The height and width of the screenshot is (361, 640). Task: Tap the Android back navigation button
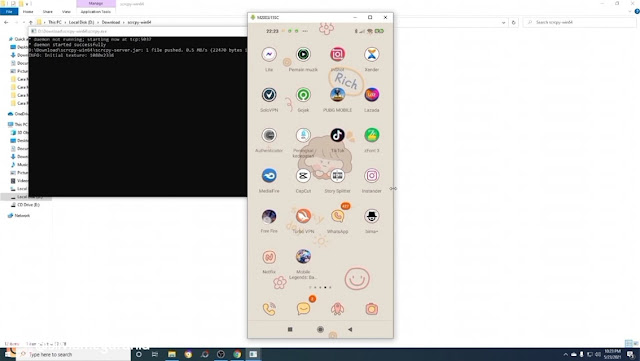tap(350, 329)
